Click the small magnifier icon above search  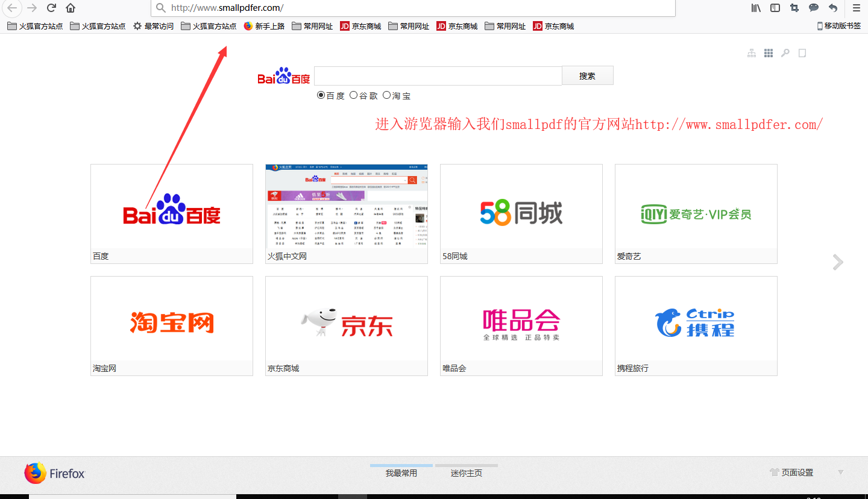pyautogui.click(x=785, y=53)
